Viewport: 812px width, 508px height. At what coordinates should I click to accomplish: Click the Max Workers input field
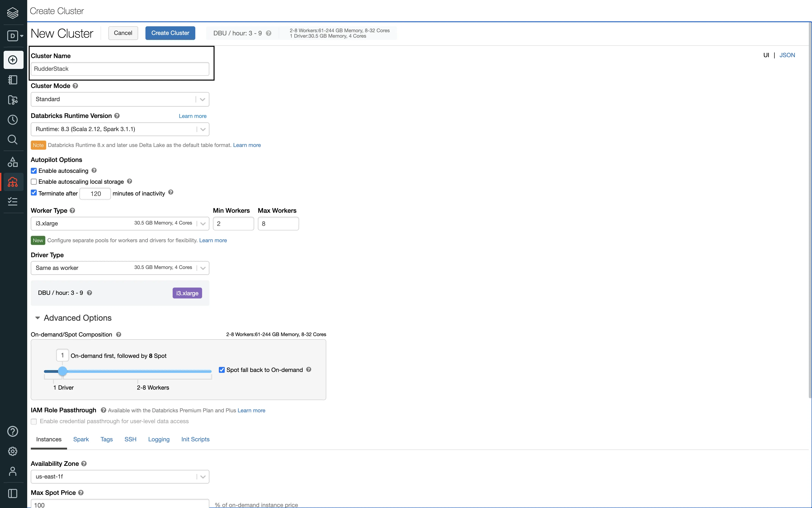[278, 223]
